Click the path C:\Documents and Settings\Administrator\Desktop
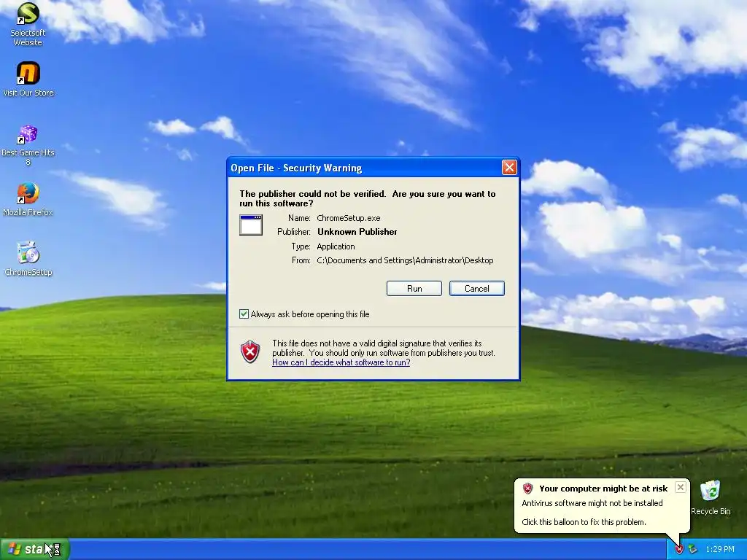 click(x=405, y=260)
